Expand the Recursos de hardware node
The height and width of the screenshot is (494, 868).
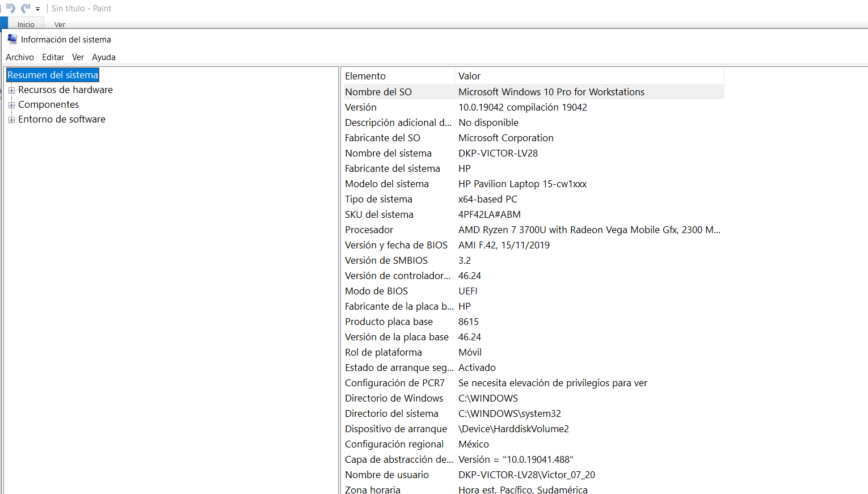point(11,90)
